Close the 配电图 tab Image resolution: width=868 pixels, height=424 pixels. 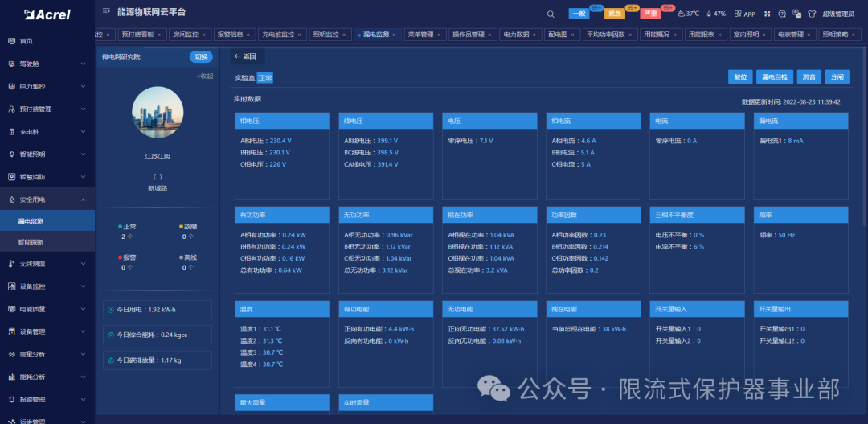click(x=573, y=35)
